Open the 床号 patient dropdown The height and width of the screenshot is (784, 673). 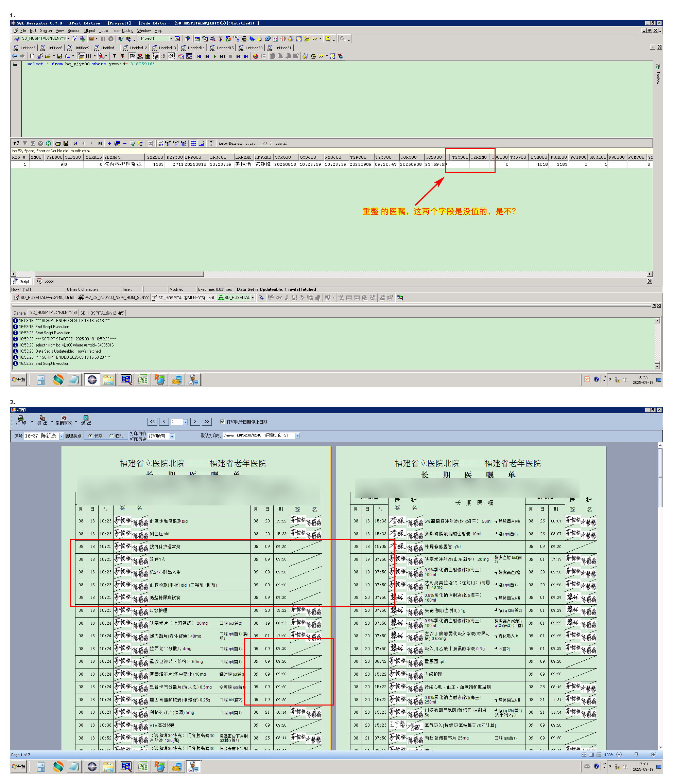61,436
